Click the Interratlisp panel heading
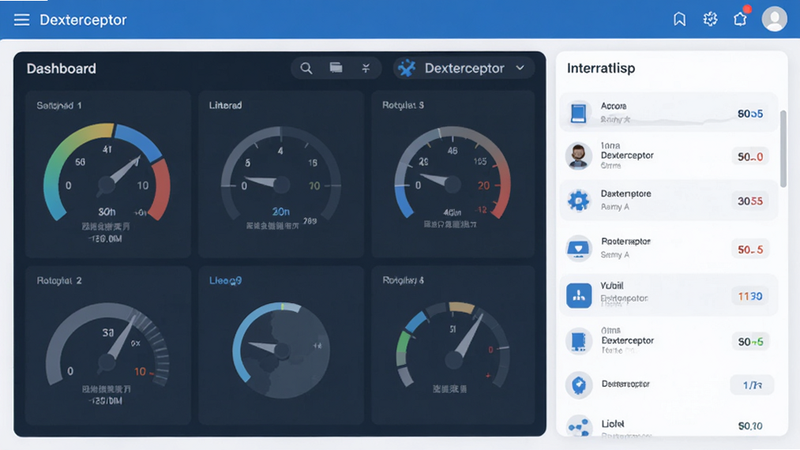Viewport: 800px width, 450px height. point(601,68)
